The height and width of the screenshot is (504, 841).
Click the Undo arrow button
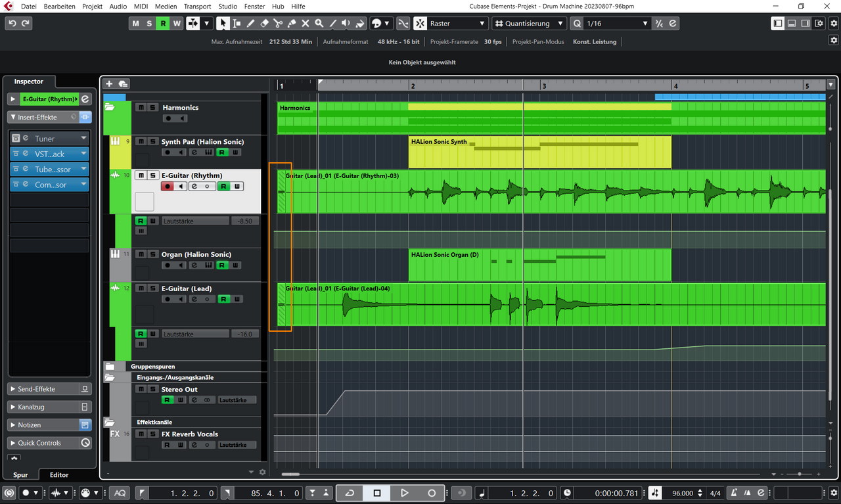(x=12, y=24)
